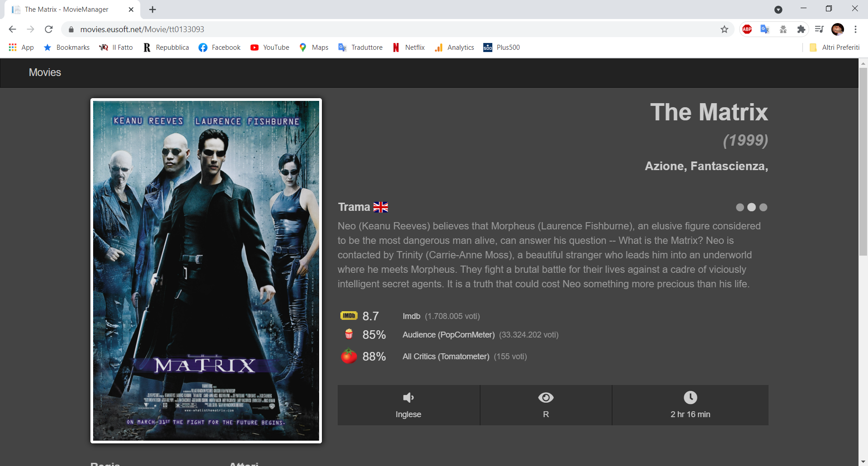
Task: Click The Matrix movie poster
Action: (206, 271)
